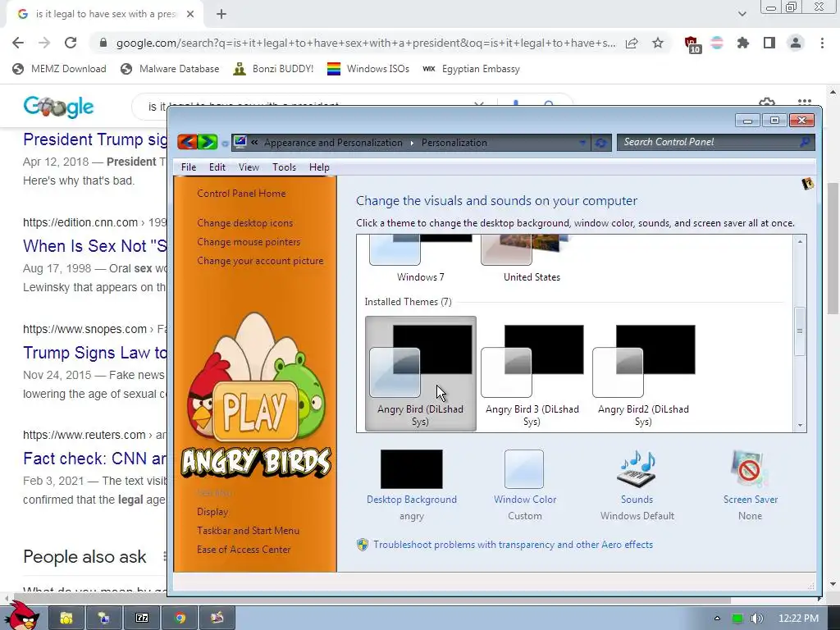The width and height of the screenshot is (840, 630).
Task: Go back in Chrome browser
Action: pyautogui.click(x=18, y=43)
